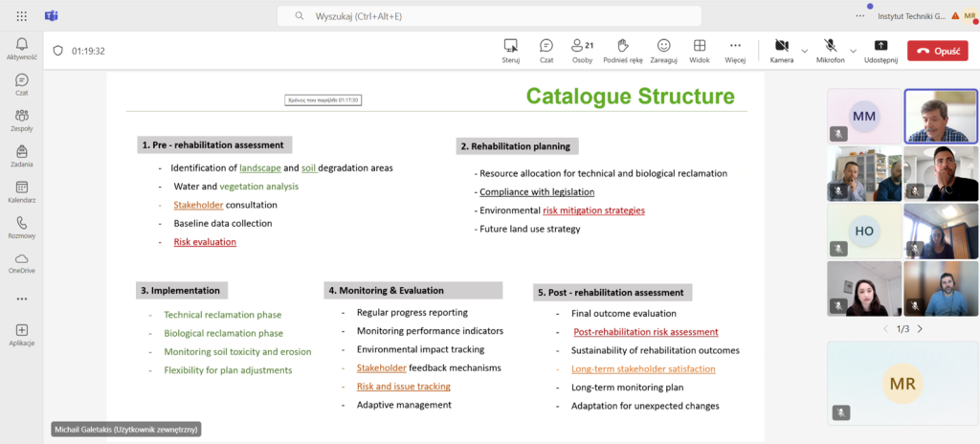Open Zareaguj reactions
The width and height of the screenshot is (980, 444).
tap(664, 51)
